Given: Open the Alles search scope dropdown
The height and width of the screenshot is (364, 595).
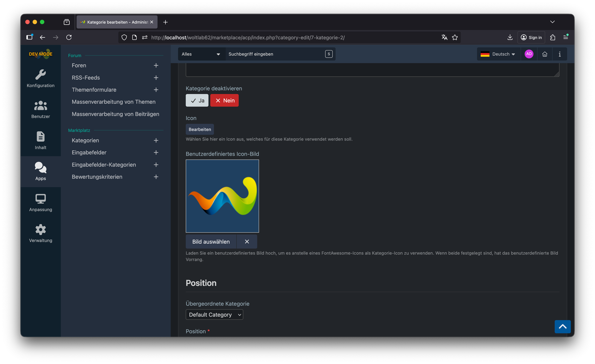Looking at the screenshot, I should [x=201, y=54].
